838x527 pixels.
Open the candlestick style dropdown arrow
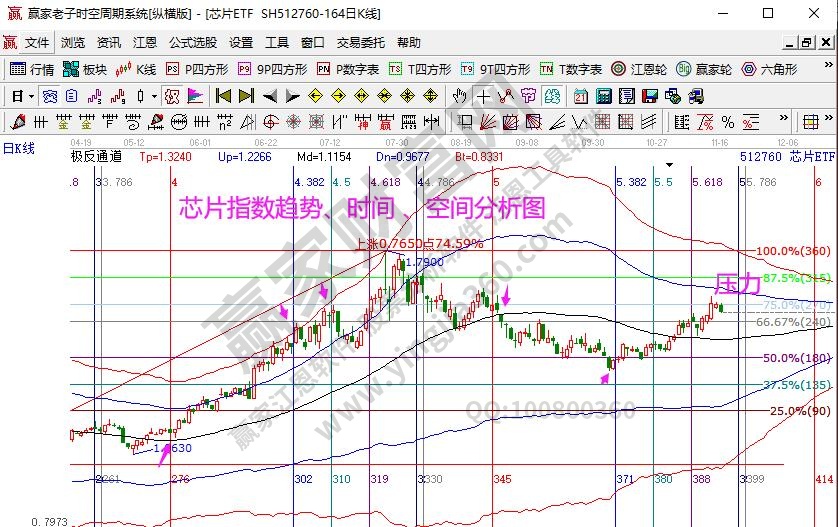[153, 96]
